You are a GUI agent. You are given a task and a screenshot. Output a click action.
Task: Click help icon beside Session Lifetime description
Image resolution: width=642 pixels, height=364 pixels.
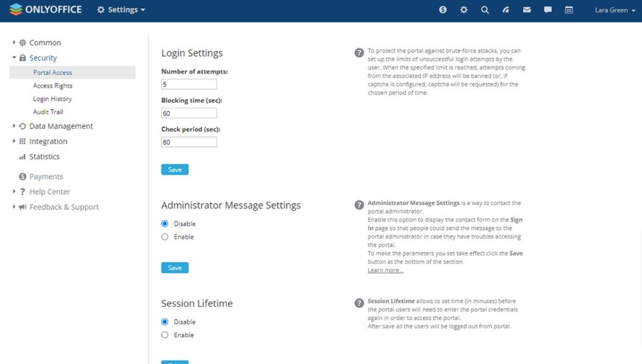[x=359, y=303]
